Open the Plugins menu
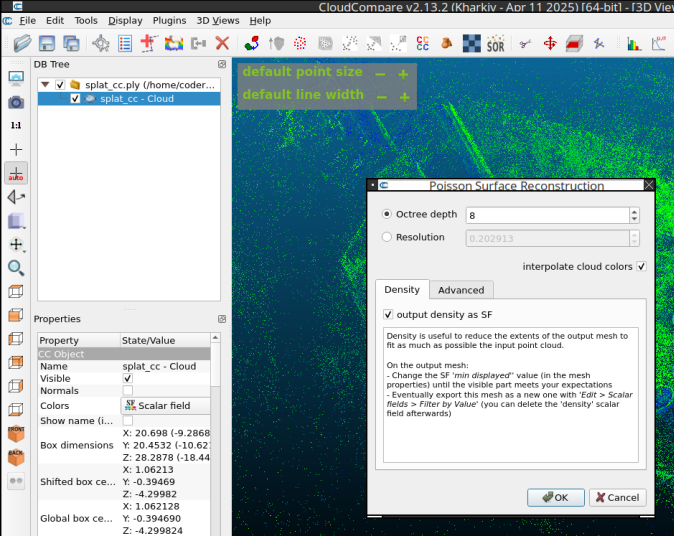 169,20
